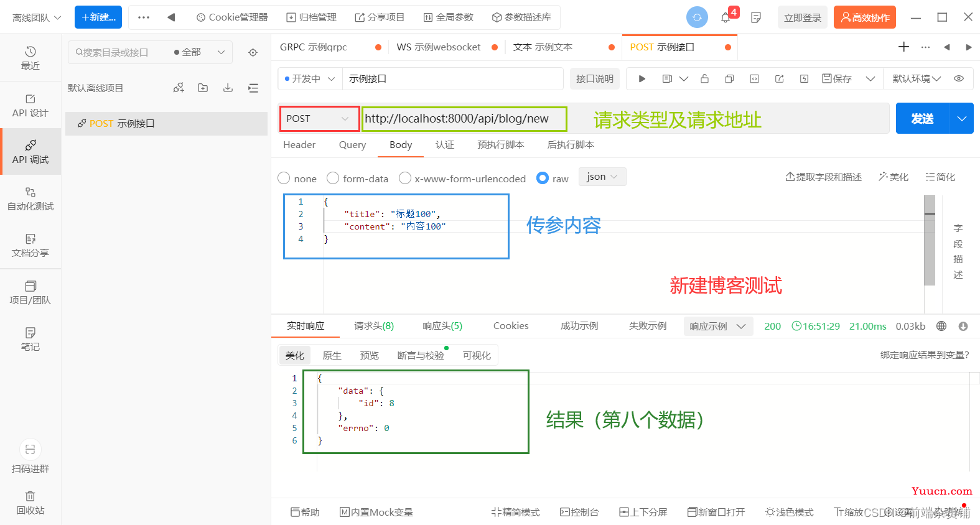980x525 pixels.
Task: Toggle the environment eye preview icon
Action: pos(959,78)
